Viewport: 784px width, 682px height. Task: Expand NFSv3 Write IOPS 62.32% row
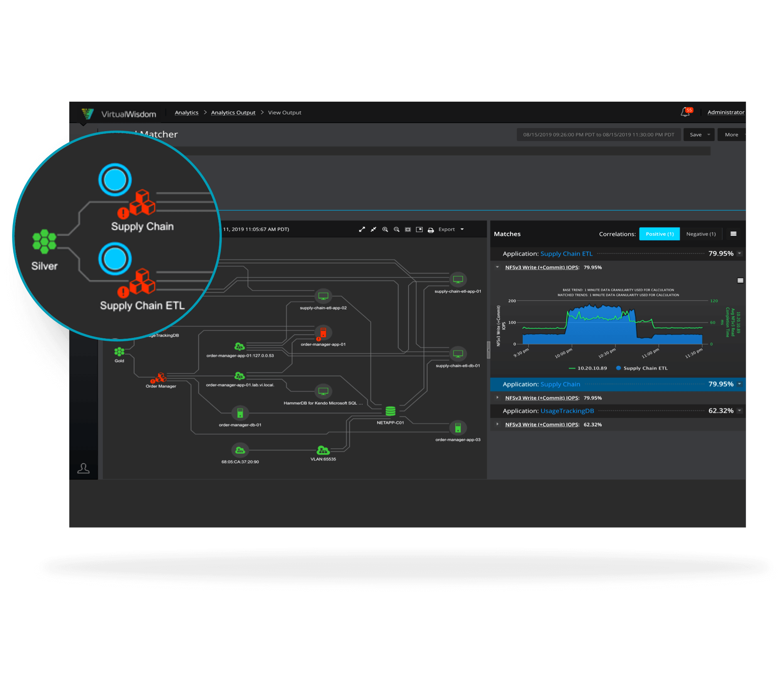pos(497,424)
